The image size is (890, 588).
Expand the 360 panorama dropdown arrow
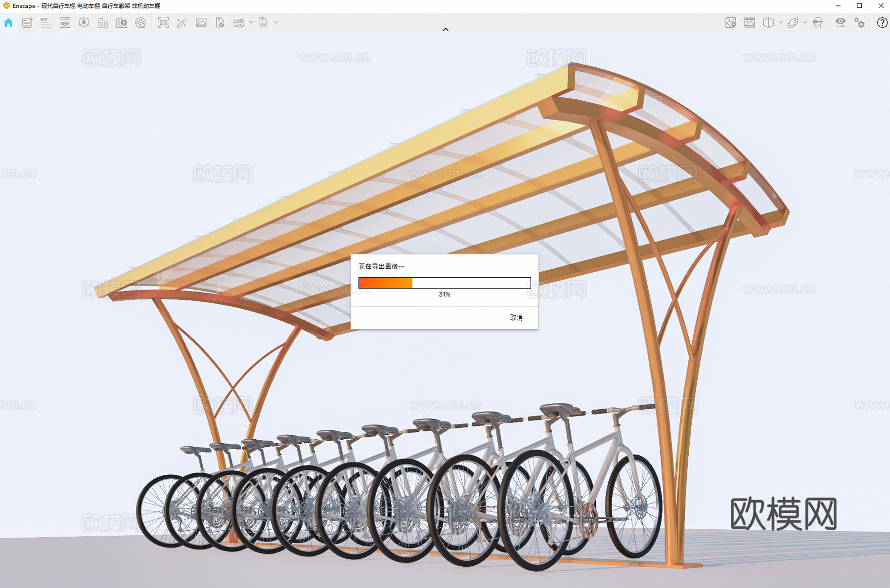251,22
